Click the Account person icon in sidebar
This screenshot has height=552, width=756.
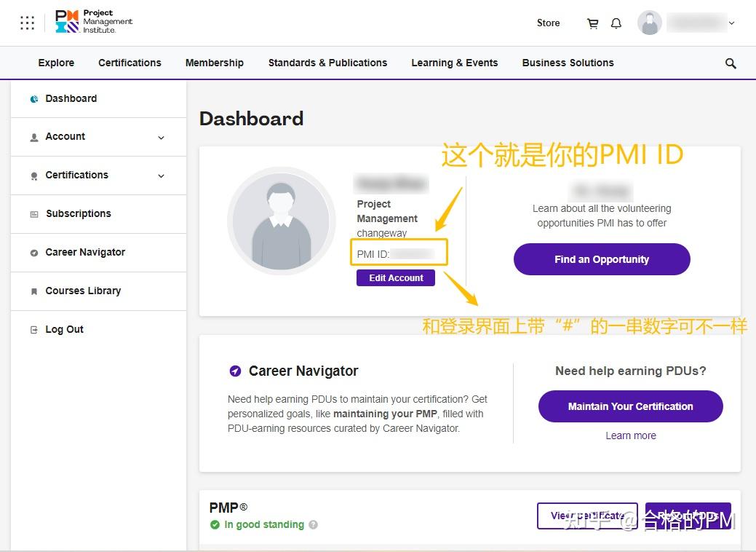[34, 137]
